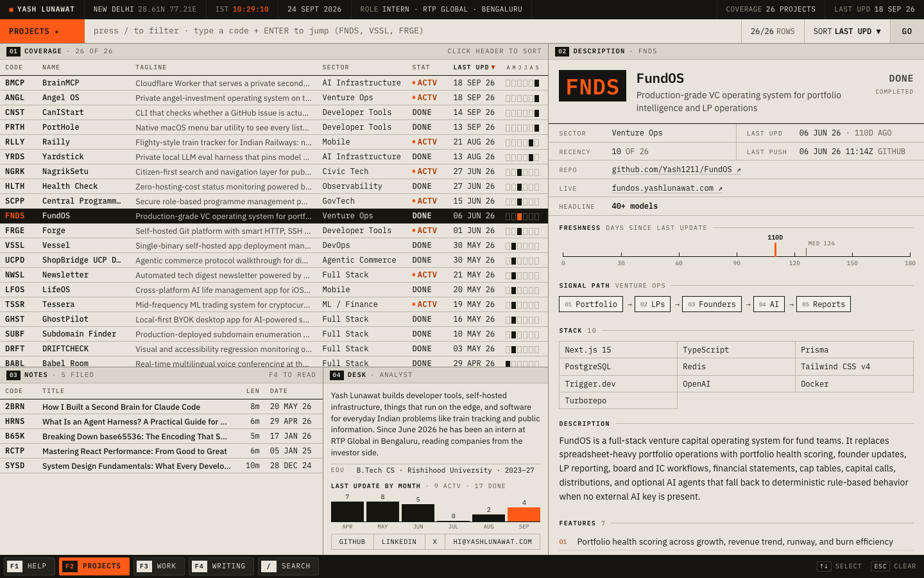Switch to F4 WRITING tab
Screen dimensions: 924x578
221,566
